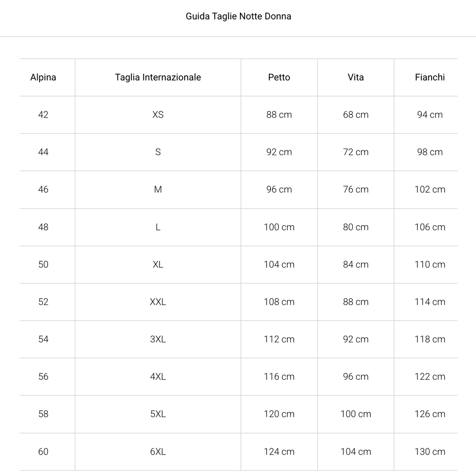Select Alpina size 56 cell

pyautogui.click(x=43, y=377)
